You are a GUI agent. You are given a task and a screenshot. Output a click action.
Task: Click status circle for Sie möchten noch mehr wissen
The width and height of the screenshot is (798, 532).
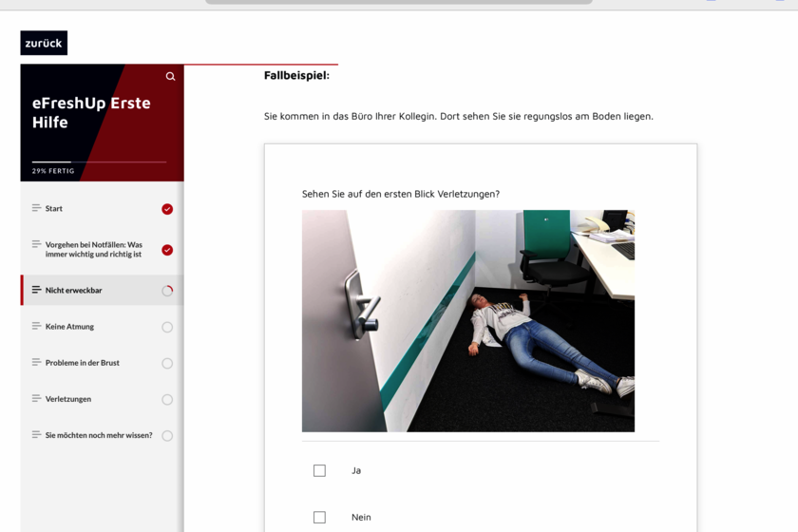[x=167, y=436]
